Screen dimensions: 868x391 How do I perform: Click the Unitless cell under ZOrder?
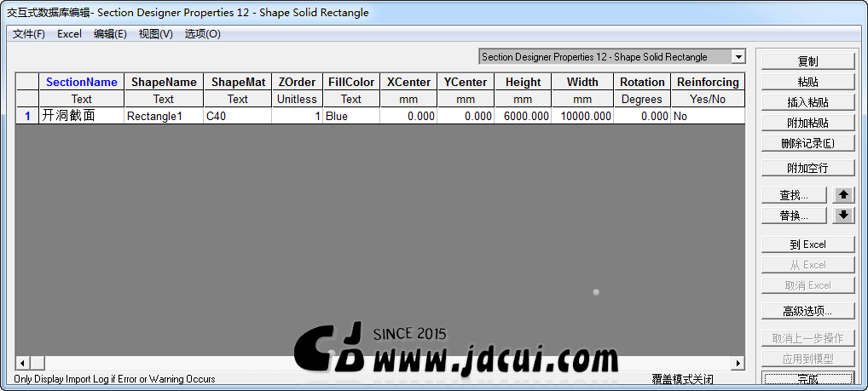point(298,100)
